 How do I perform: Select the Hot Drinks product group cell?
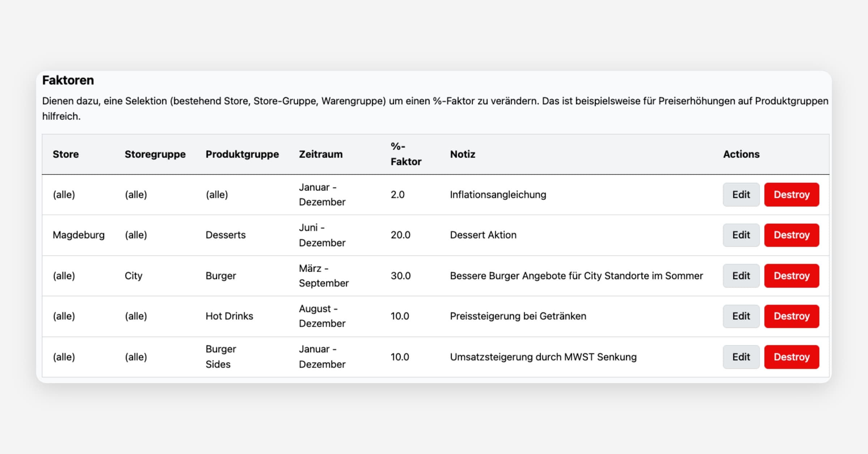coord(229,316)
